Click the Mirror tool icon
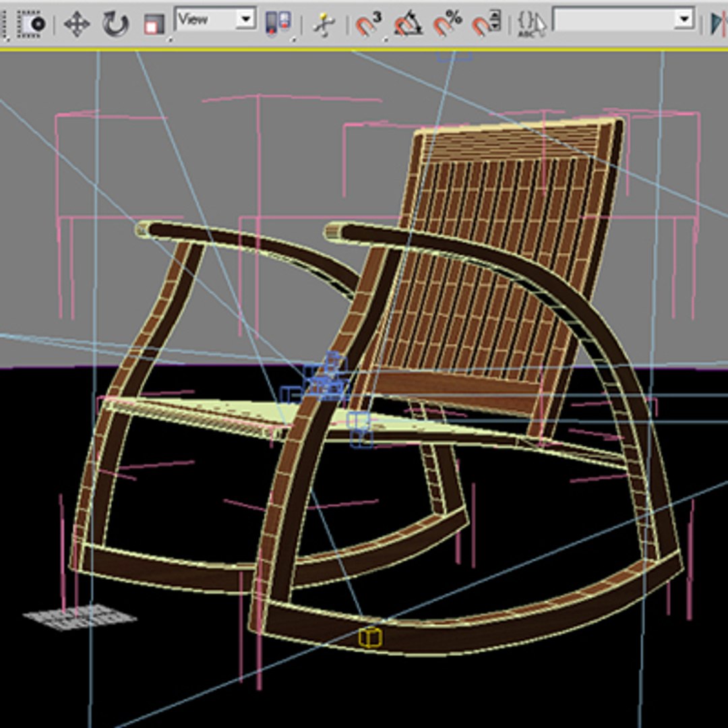This screenshot has width=728, height=728. [x=719, y=23]
